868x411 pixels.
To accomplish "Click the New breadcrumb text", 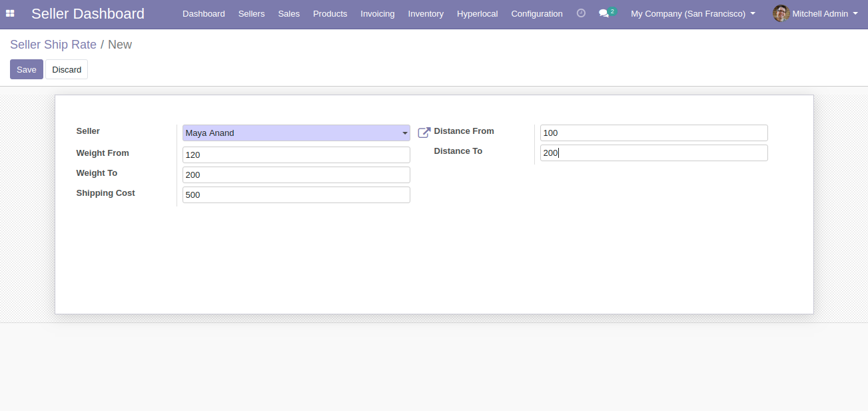I will coord(120,45).
